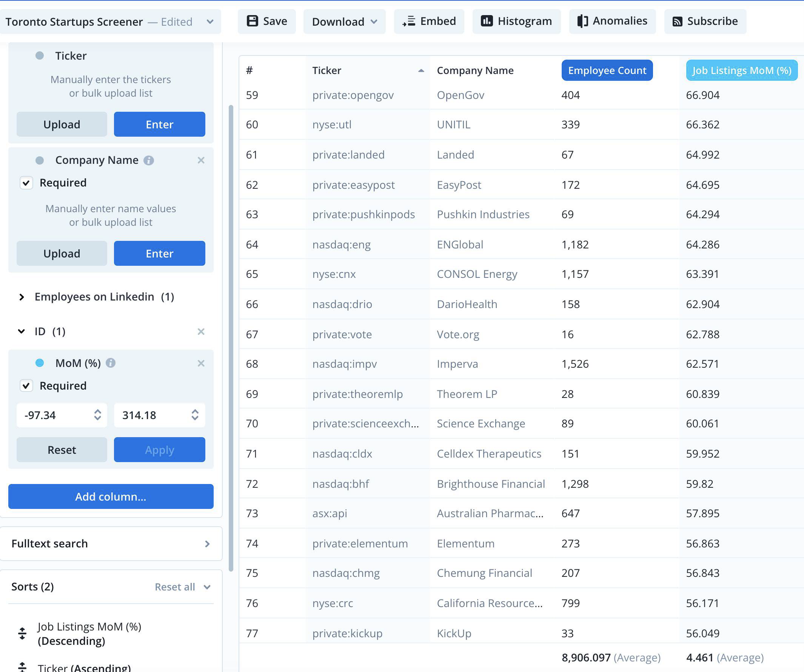The height and width of the screenshot is (672, 804).
Task: Expand the Employees on Linkedin section
Action: (x=22, y=297)
